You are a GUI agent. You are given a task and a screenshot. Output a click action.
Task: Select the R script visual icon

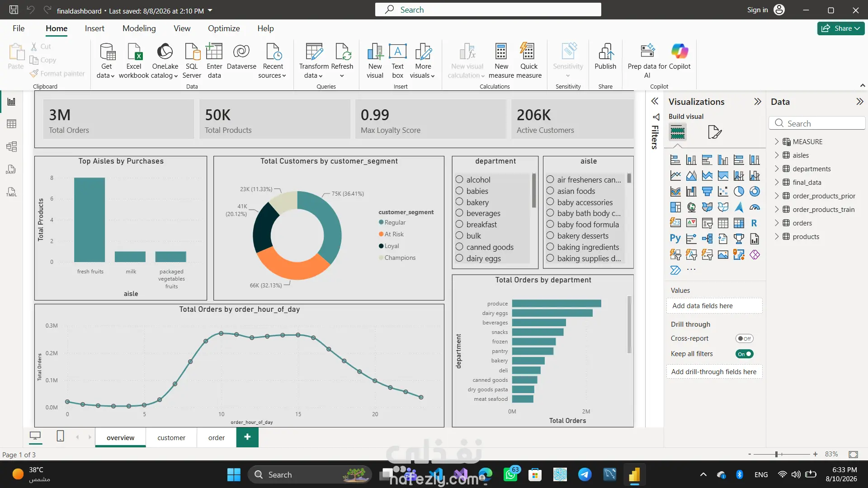pos(754,223)
